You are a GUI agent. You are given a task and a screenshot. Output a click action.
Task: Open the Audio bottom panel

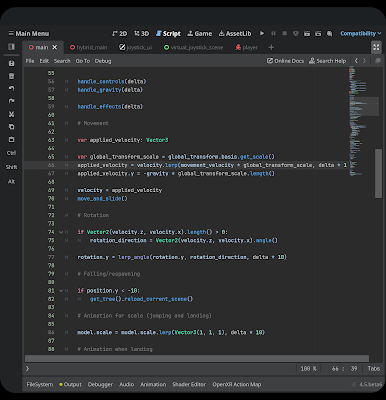tap(127, 384)
